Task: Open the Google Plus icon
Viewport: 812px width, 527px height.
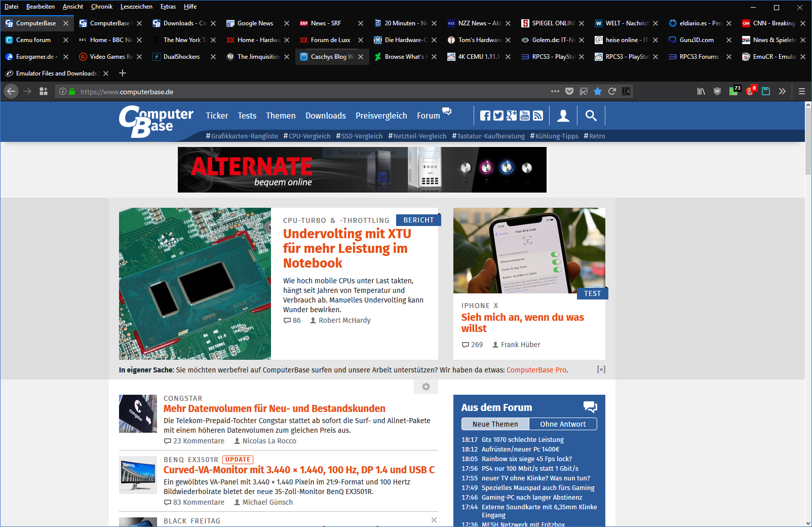Action: tap(512, 116)
